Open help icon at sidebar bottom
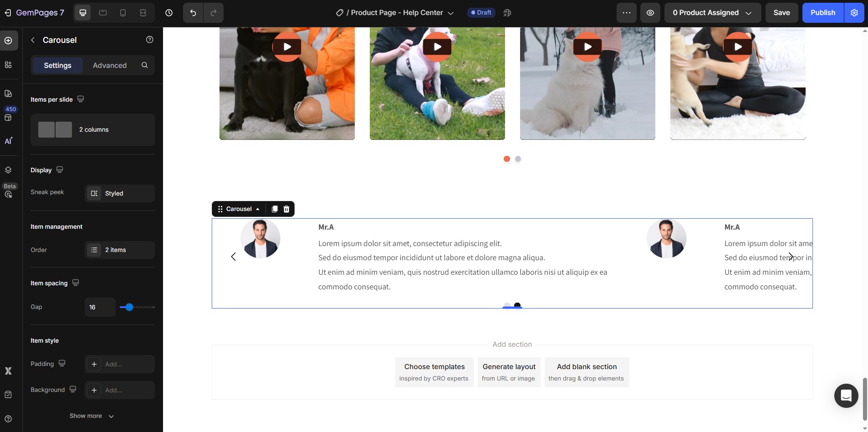 click(8, 419)
